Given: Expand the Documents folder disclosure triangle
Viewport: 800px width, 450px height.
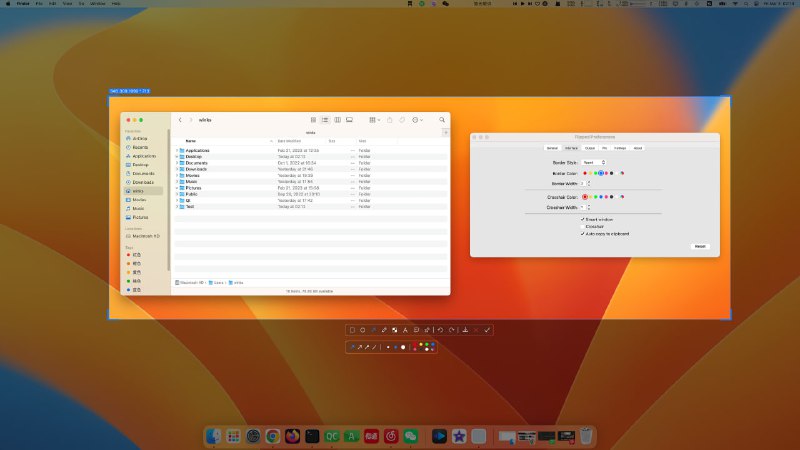Looking at the screenshot, I should click(178, 162).
